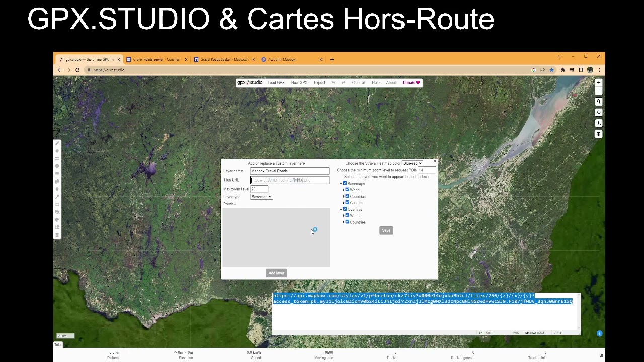
Task: Click the locate me map button
Action: coord(598,112)
